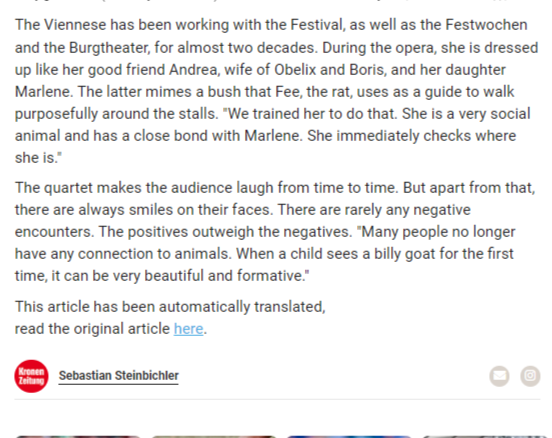Open the fourth related article thumbnail below
552x438 pixels.
point(486,437)
